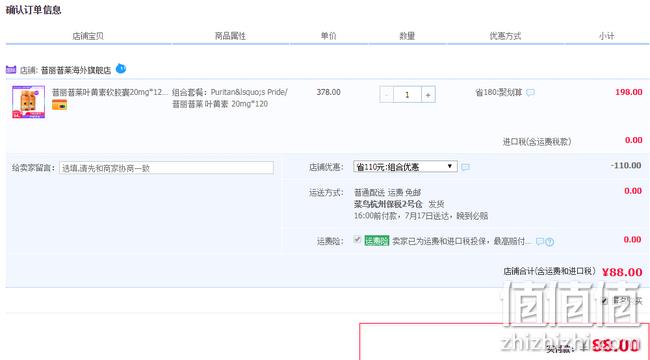This screenshot has width=650, height=360.
Task: Click info bubble next to 省180:聚划算
Action: (530, 92)
